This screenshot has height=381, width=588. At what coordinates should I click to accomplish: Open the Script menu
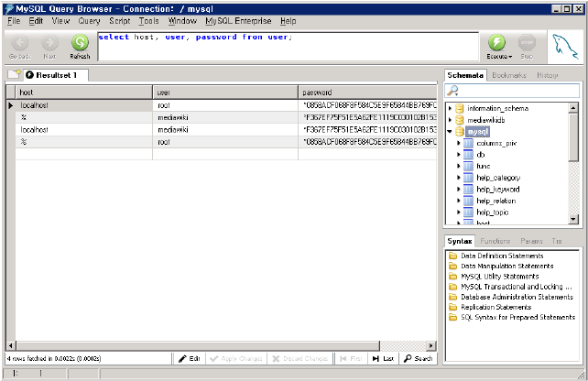(x=119, y=20)
